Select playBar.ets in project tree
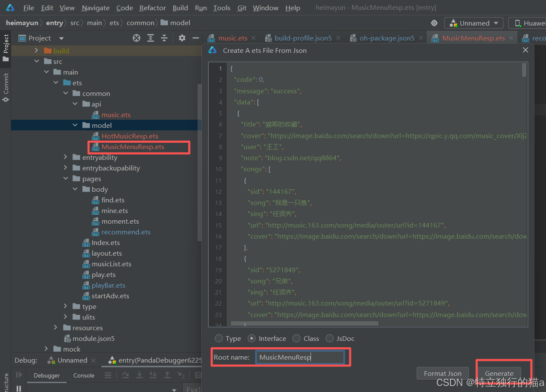This screenshot has width=546, height=392. [108, 285]
